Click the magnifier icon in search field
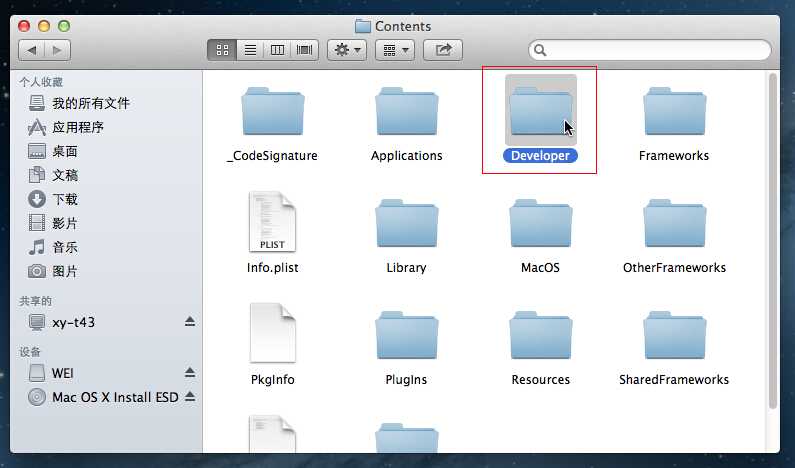This screenshot has width=795, height=468. (x=540, y=50)
